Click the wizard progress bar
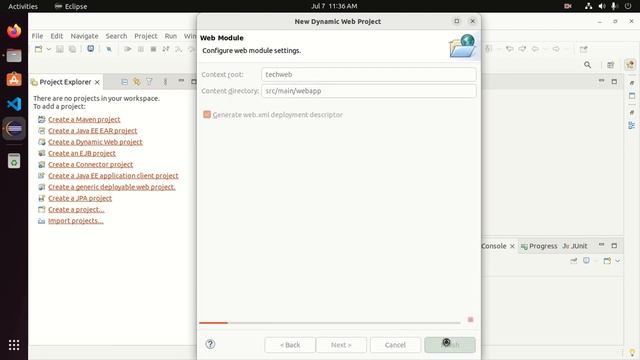The height and width of the screenshot is (360, 640). pyautogui.click(x=330, y=323)
